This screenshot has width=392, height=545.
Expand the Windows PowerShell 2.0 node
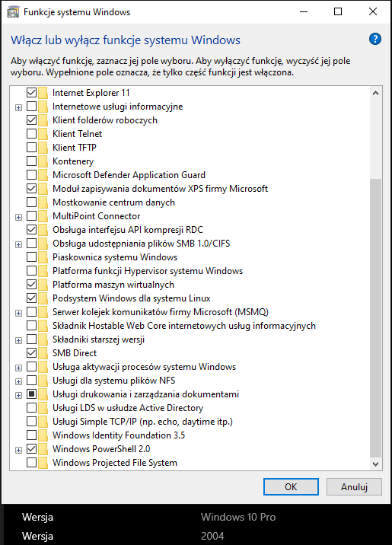click(19, 450)
